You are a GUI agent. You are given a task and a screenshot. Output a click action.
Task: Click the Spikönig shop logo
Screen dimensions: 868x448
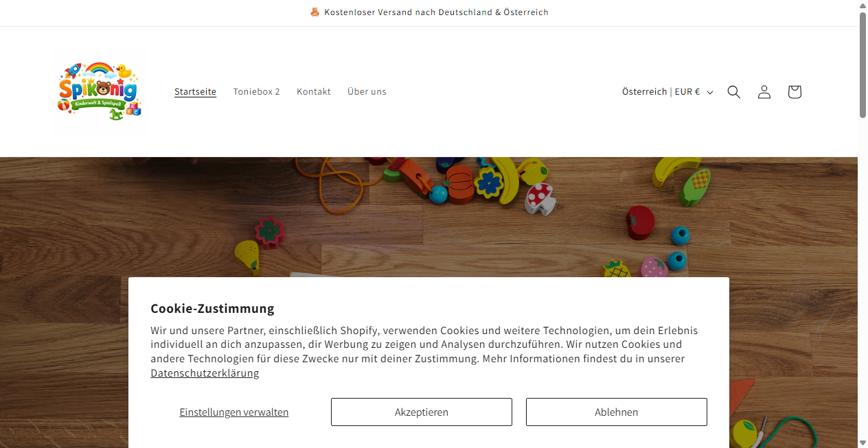(x=99, y=91)
